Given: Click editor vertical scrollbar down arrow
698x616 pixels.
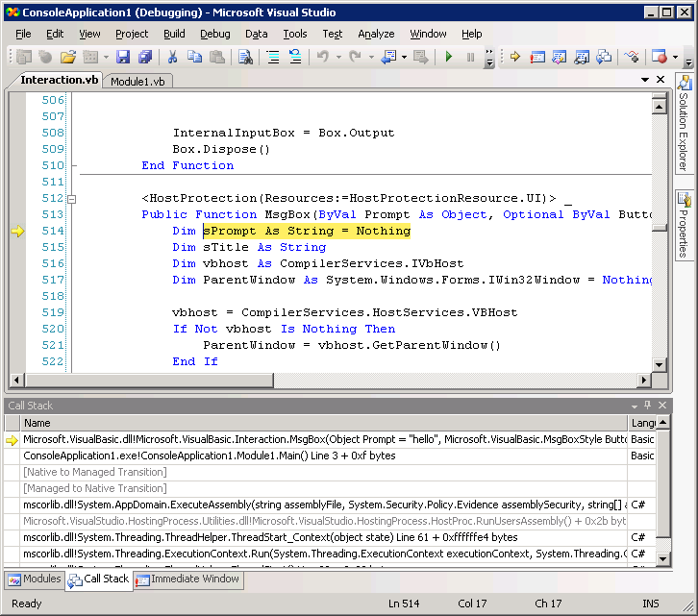Looking at the screenshot, I should pyautogui.click(x=659, y=365).
